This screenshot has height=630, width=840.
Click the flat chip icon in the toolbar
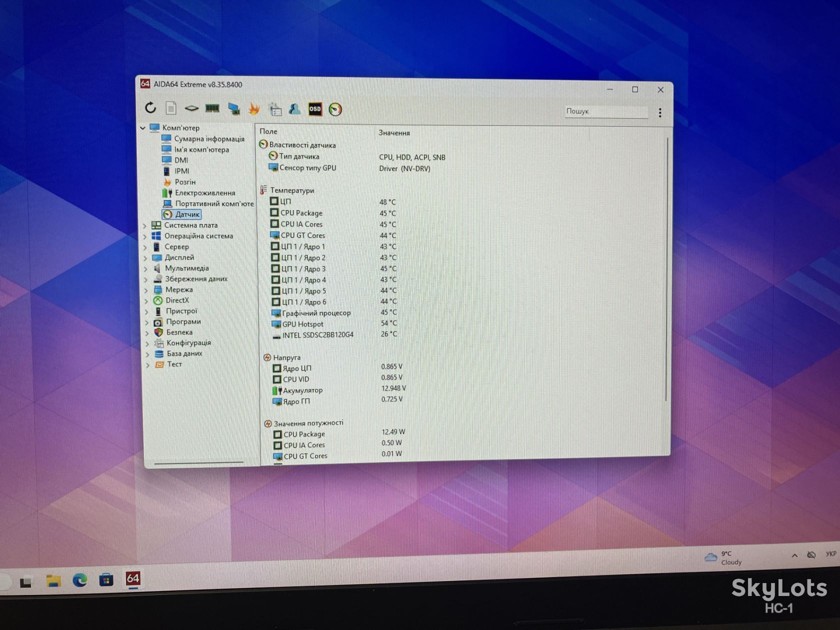[191, 108]
